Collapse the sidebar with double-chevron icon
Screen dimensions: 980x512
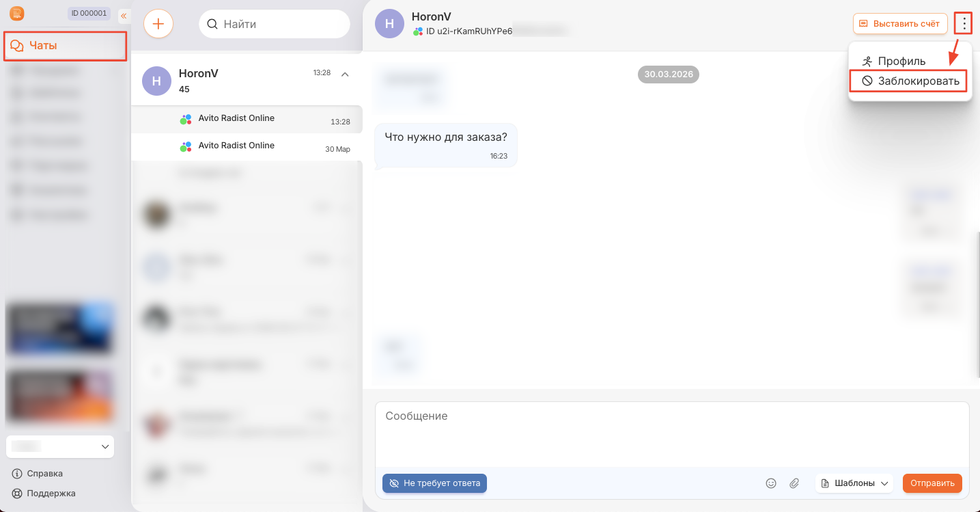pyautogui.click(x=124, y=16)
